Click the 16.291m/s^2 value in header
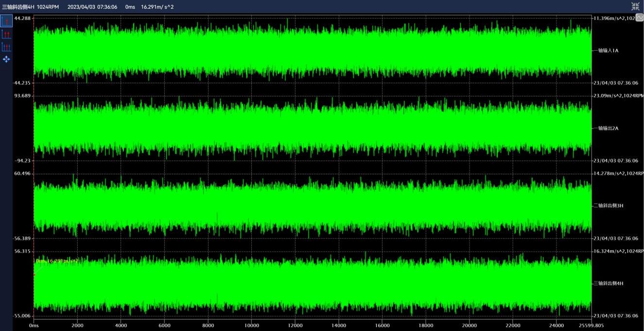Image resolution: width=644 pixels, height=331 pixels. point(157,7)
